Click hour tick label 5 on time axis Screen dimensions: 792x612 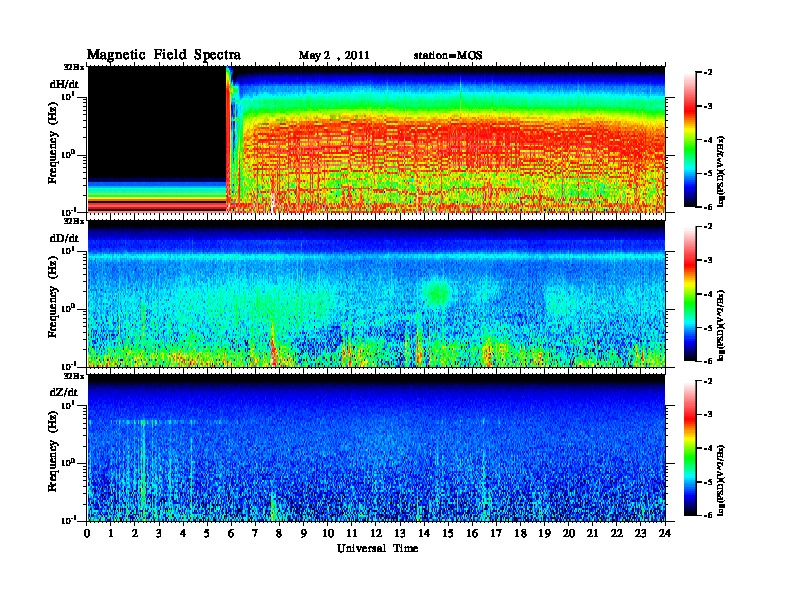207,534
